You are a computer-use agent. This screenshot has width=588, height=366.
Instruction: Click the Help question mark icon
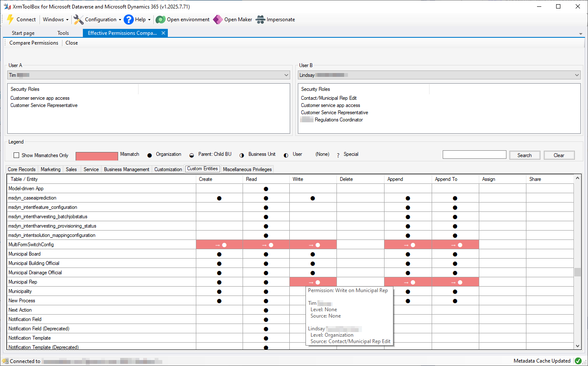[129, 19]
